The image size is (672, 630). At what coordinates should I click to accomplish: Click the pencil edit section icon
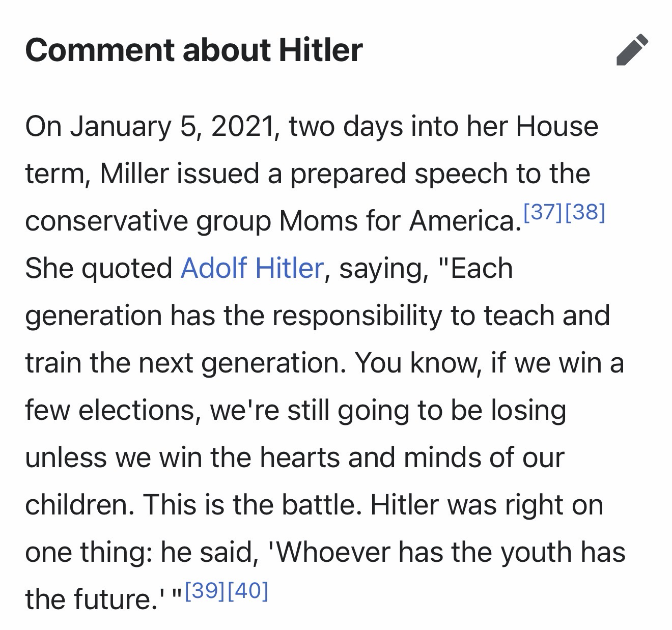pyautogui.click(x=632, y=50)
